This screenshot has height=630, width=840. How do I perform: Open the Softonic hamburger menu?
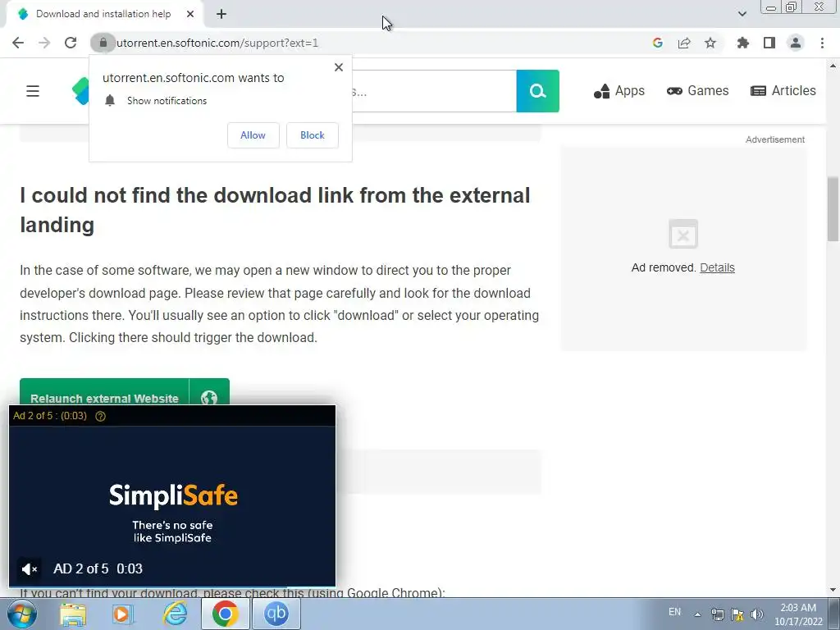(33, 91)
